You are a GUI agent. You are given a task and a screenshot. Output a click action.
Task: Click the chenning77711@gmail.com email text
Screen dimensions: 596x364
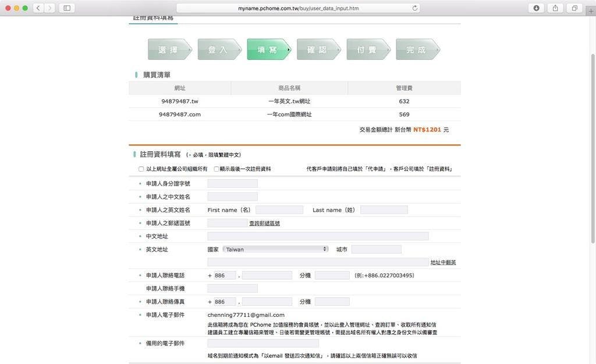pyautogui.click(x=246, y=315)
